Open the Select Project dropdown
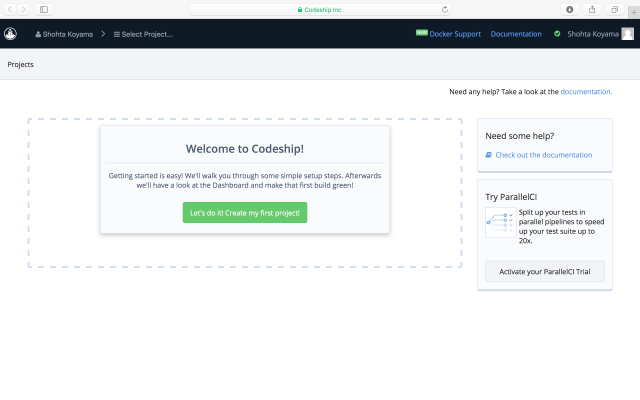 [143, 34]
